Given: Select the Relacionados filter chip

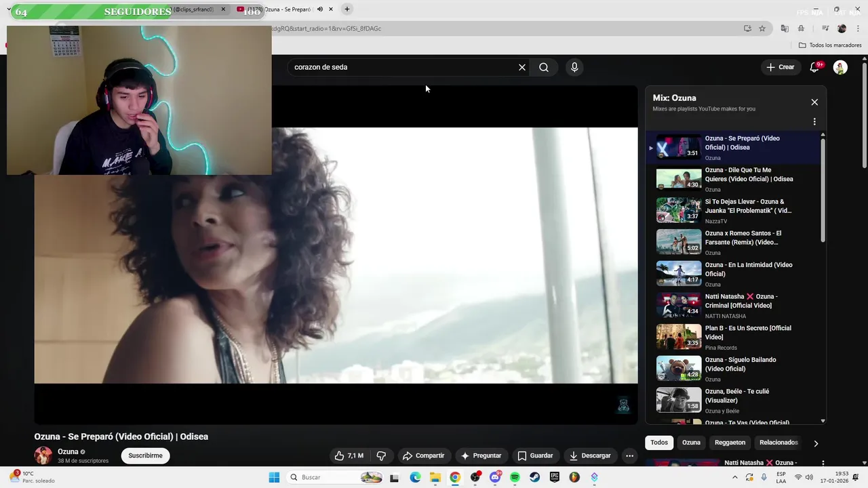Looking at the screenshot, I should (778, 443).
